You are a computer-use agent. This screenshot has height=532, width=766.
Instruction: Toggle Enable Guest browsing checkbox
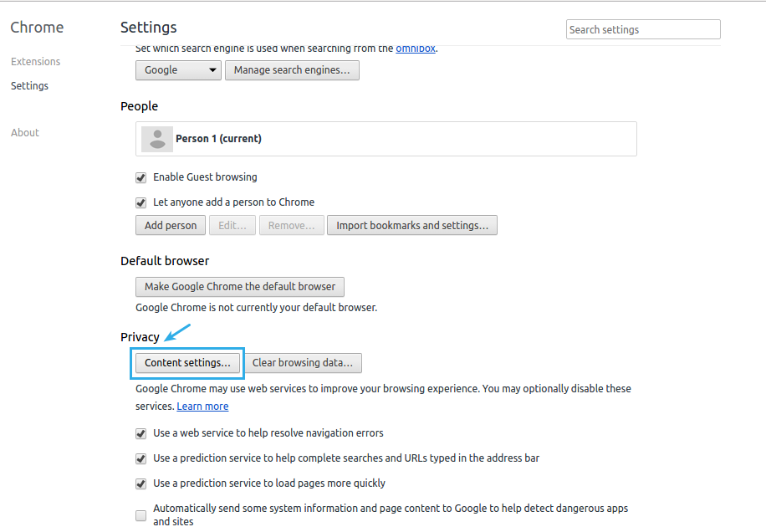[141, 178]
